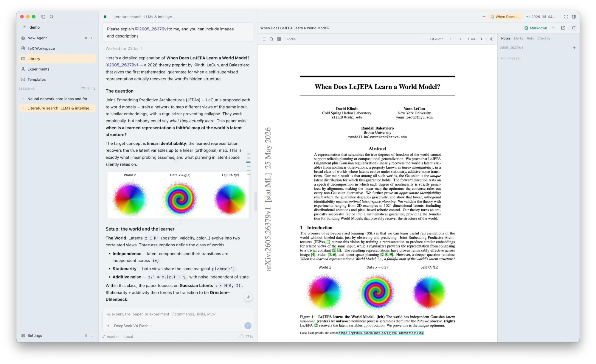Image resolution: width=596 pixels, height=364 pixels.
Task: Toggle Blocks view in the PDF toolbar
Action: coord(291,39)
